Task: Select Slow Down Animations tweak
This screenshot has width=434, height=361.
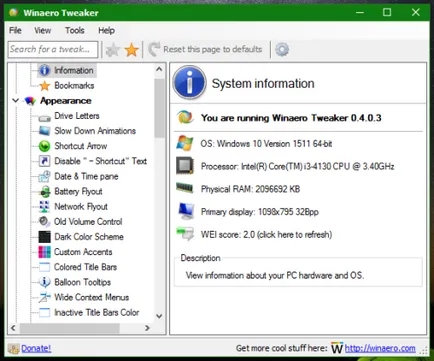Action: [95, 131]
